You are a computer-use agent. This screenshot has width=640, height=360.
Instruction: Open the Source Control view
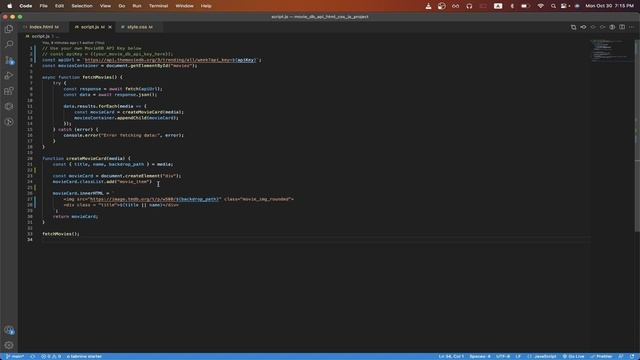pos(9,60)
